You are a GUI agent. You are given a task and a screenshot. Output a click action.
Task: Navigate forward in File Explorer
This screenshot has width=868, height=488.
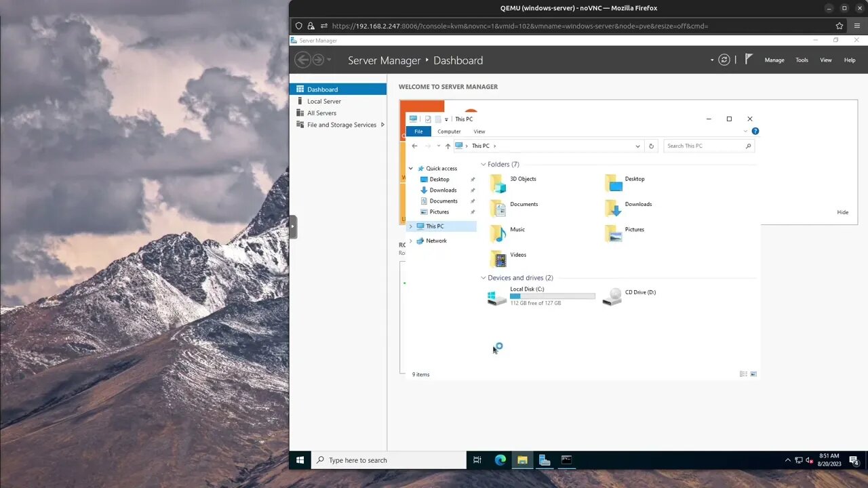pyautogui.click(x=428, y=146)
